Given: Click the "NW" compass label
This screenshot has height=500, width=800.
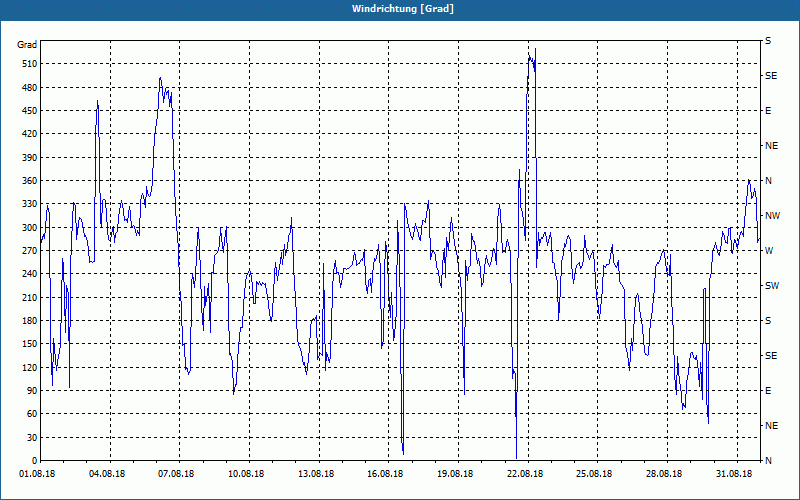Looking at the screenshot, I should pos(772,216).
